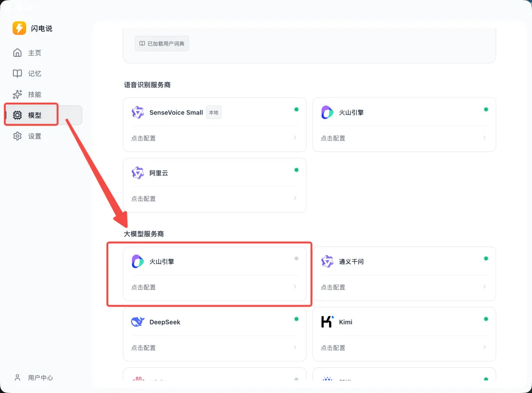Screen dimensions: 532x393
Task: Click the 阿里云 card title
Action: click(x=159, y=173)
